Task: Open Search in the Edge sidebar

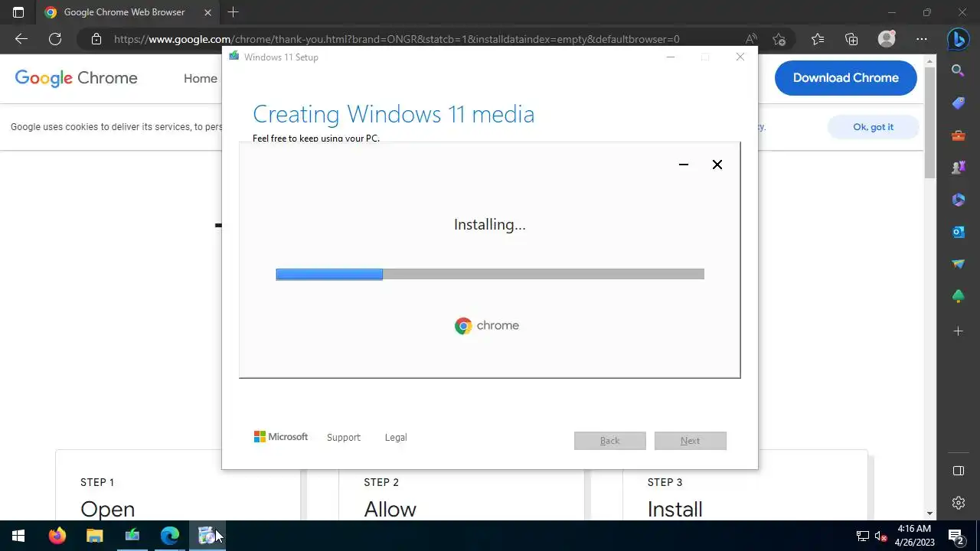Action: pos(958,70)
